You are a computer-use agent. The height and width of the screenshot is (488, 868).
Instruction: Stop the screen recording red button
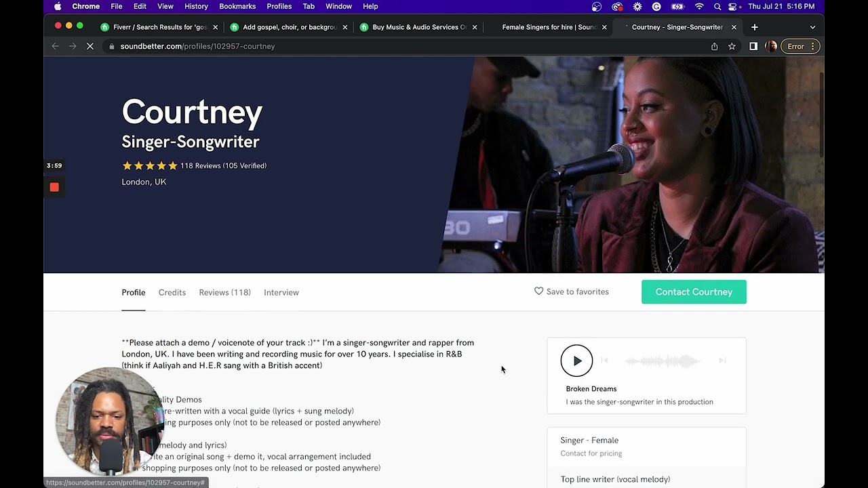(x=54, y=187)
